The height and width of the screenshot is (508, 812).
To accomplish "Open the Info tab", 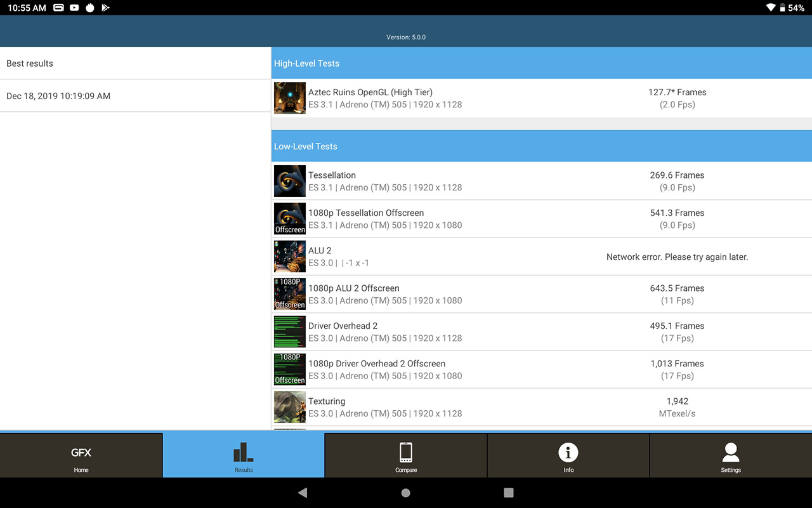I will [568, 455].
